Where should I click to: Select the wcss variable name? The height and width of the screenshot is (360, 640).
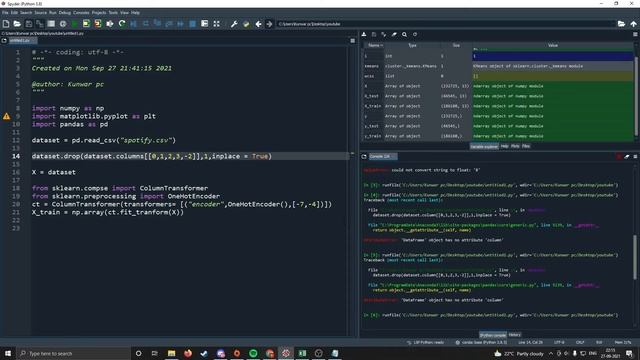point(369,76)
